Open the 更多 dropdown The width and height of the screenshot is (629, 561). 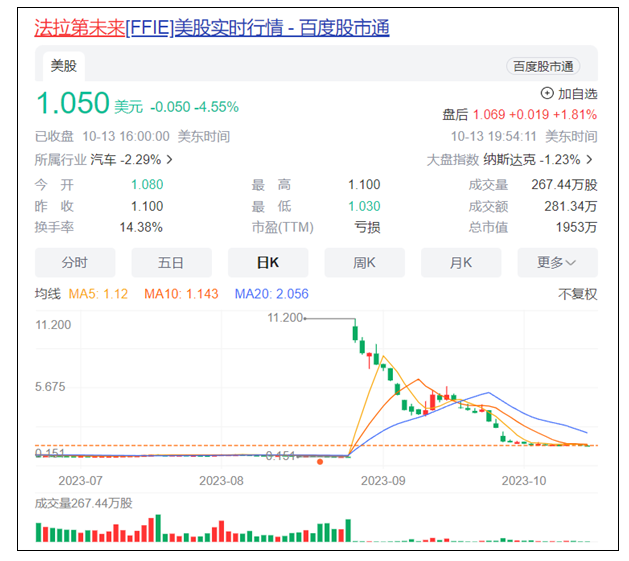[558, 263]
